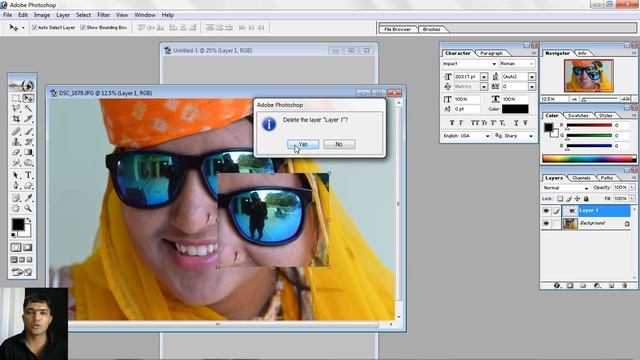Click No in delete layer dialog
The height and width of the screenshot is (360, 640).
coord(339,144)
